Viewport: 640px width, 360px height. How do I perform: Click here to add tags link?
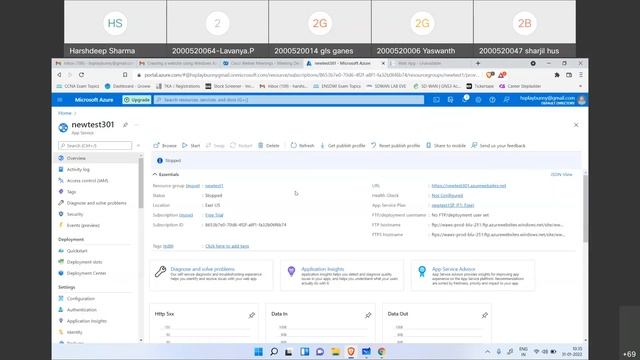point(227,246)
